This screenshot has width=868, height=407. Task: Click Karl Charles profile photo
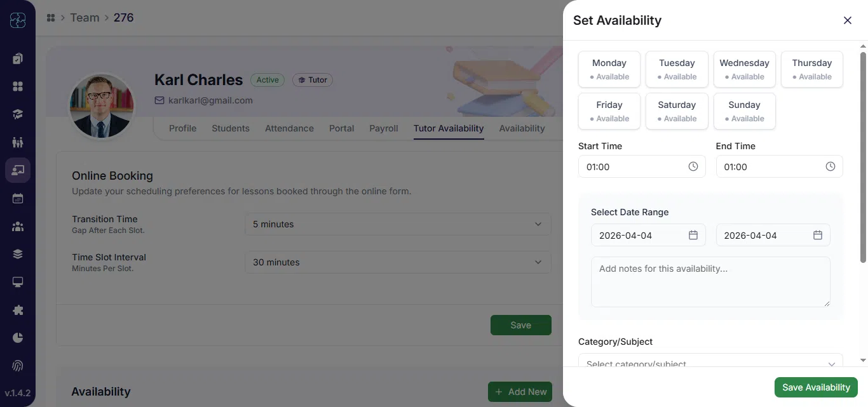click(102, 105)
